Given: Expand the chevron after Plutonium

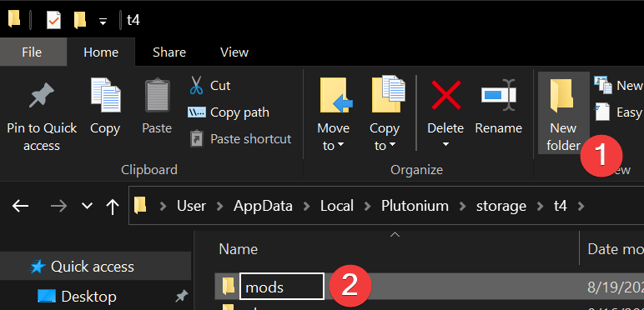Looking at the screenshot, I should (462, 206).
